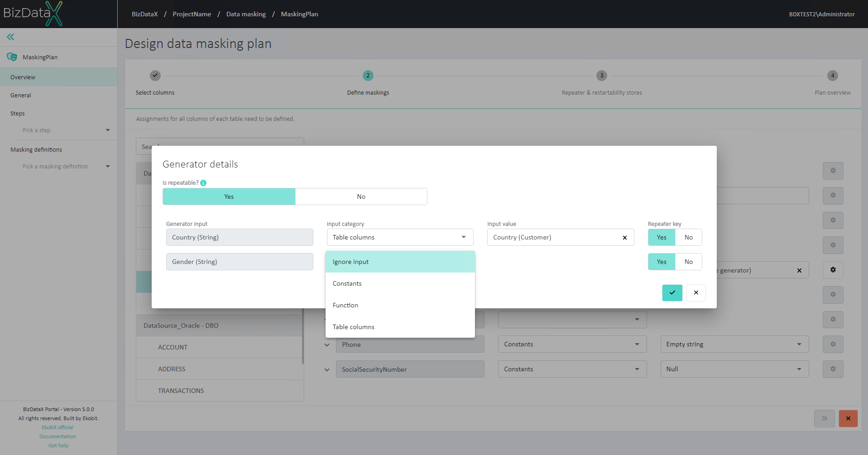Open Get help link

pyautogui.click(x=58, y=445)
